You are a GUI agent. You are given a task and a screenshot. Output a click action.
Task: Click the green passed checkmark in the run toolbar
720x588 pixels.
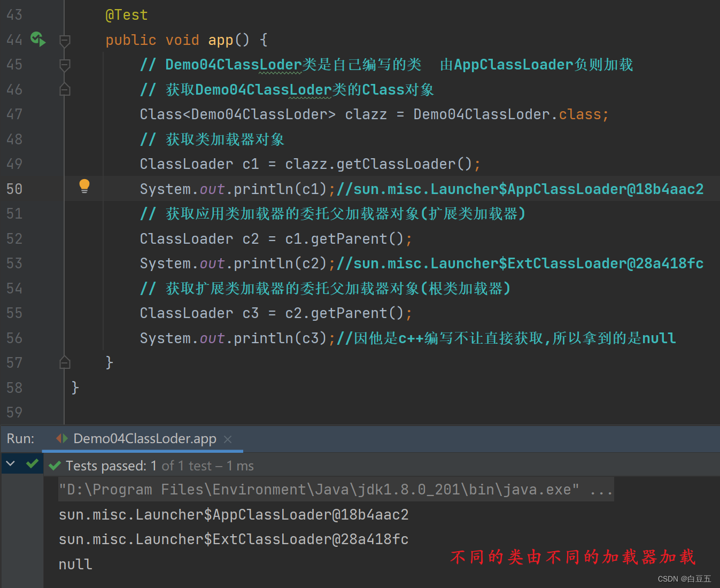click(x=32, y=463)
